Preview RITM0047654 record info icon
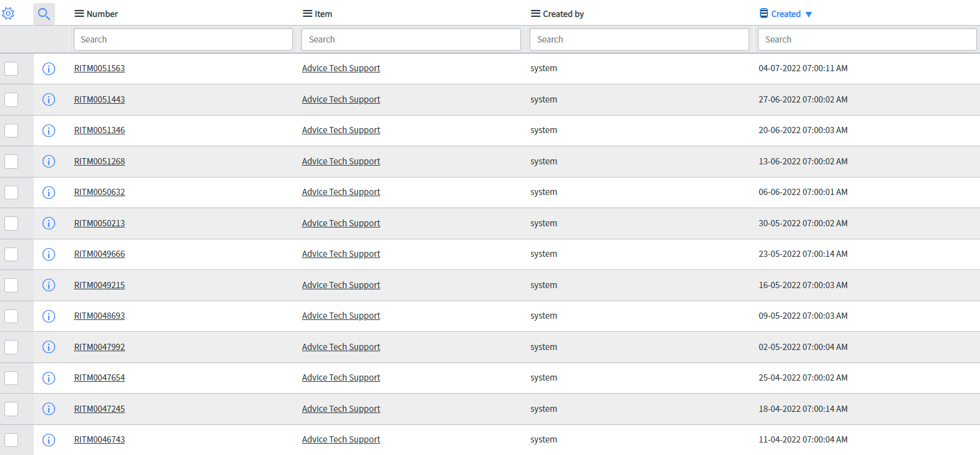 [49, 378]
